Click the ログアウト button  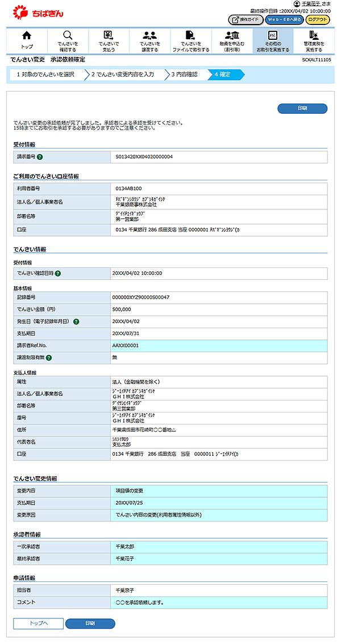pos(318,19)
